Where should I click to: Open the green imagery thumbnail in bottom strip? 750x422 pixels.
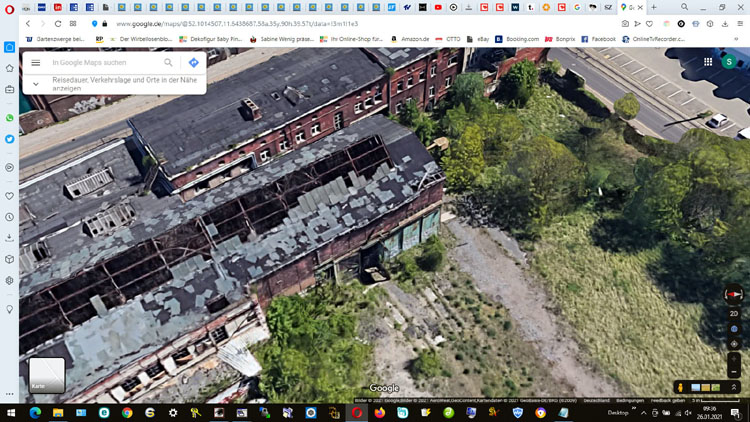click(716, 387)
